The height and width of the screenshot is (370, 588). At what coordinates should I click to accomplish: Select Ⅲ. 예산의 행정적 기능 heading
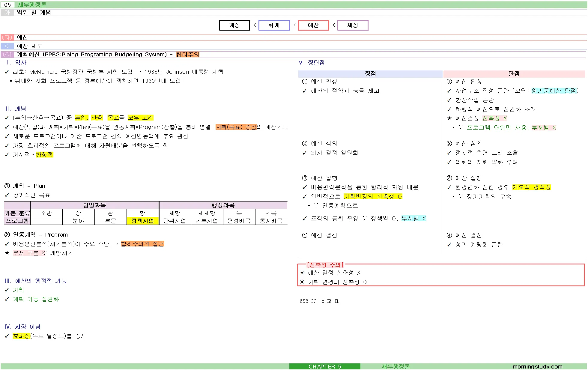pyautogui.click(x=36, y=281)
